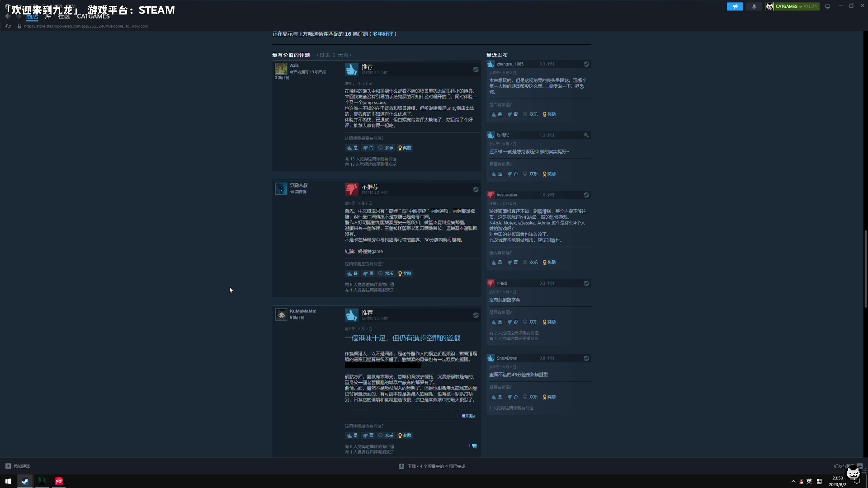Click the thumbs-up icon beside zhangyu_1985

point(491,64)
